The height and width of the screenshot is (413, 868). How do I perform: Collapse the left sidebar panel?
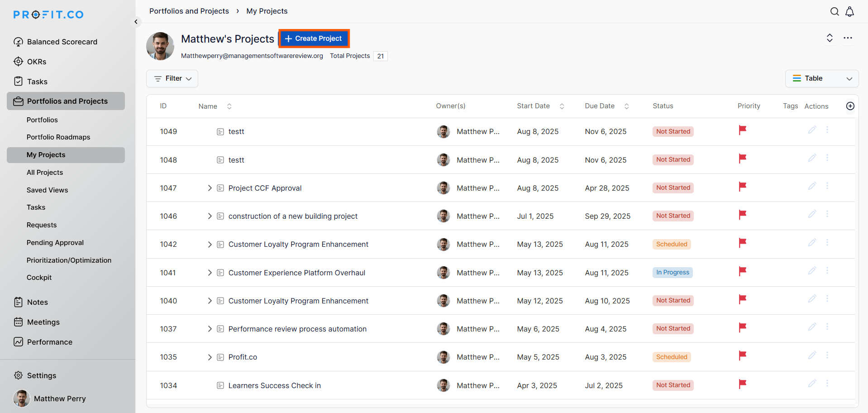(x=136, y=22)
